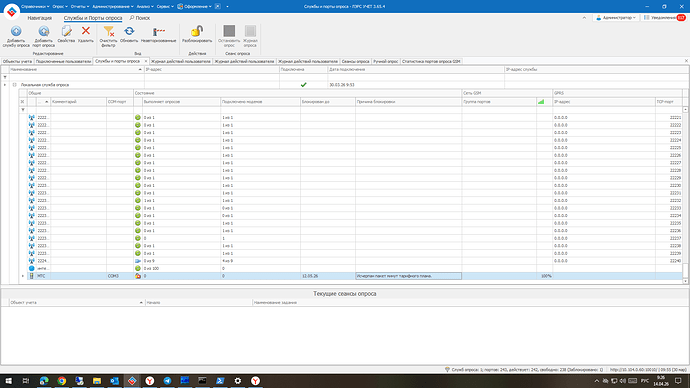The width and height of the screenshot is (690, 388).
Task: Open Анализ menu
Action: [145, 7]
